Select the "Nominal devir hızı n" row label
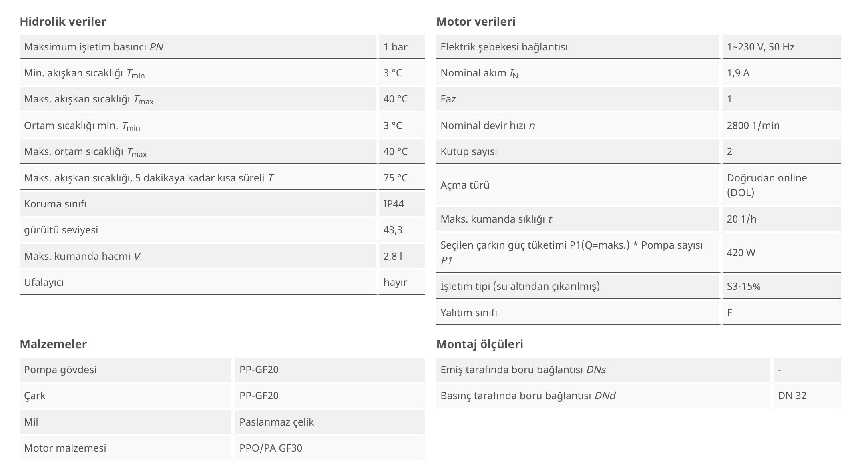The height and width of the screenshot is (474, 868). pyautogui.click(x=488, y=125)
